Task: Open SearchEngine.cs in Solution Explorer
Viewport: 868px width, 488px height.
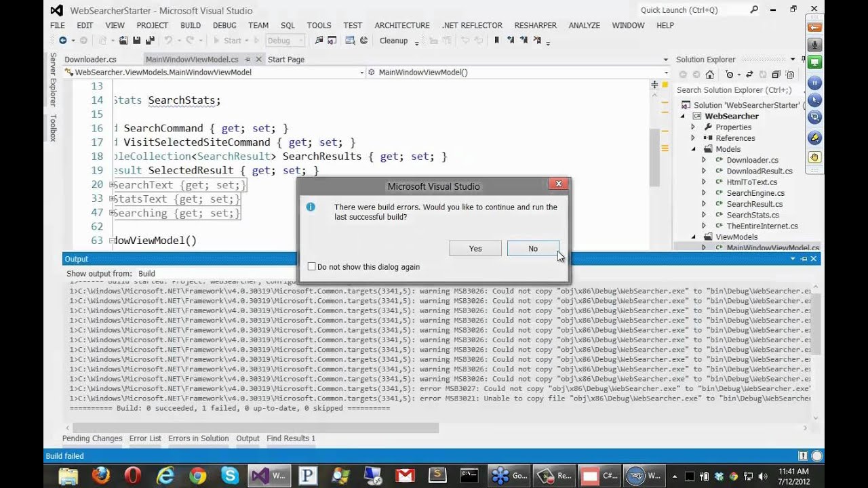Action: pos(755,193)
